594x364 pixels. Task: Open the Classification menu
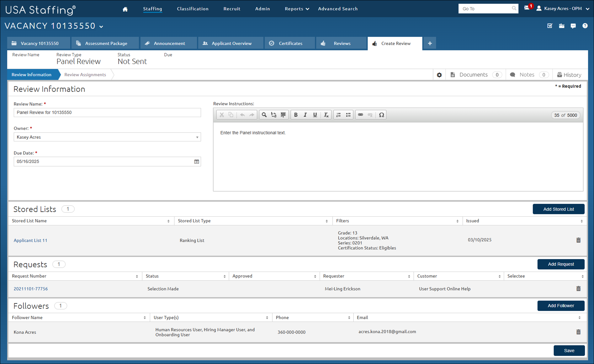tap(193, 9)
